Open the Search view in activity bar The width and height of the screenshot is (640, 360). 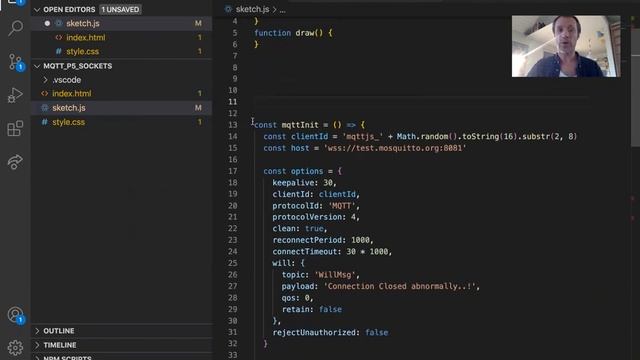coord(16,28)
